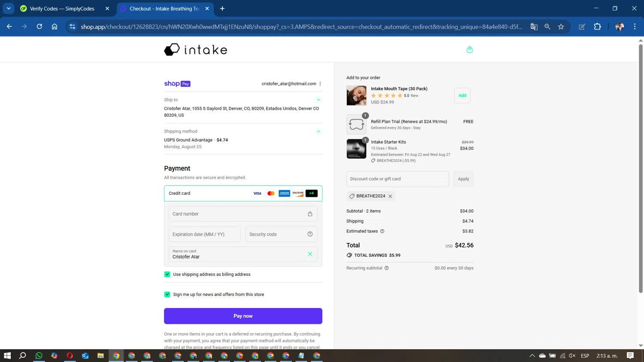Toggle sign me up for news checkbox
Screen dimensions: 644x362
point(167,295)
